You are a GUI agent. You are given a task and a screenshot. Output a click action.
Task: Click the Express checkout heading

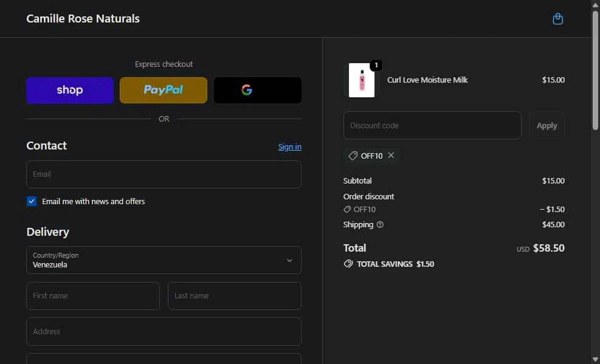tap(164, 64)
